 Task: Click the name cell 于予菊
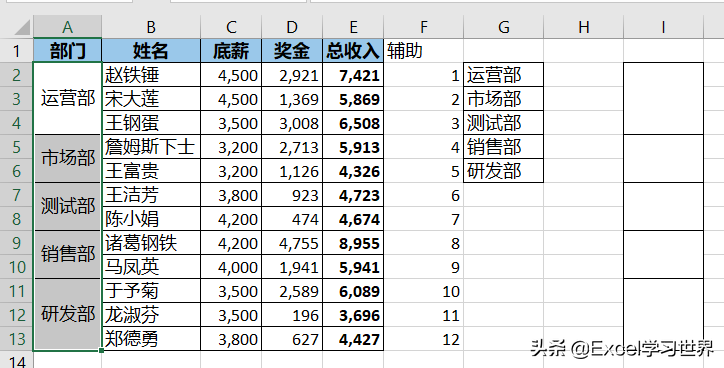[x=151, y=291]
